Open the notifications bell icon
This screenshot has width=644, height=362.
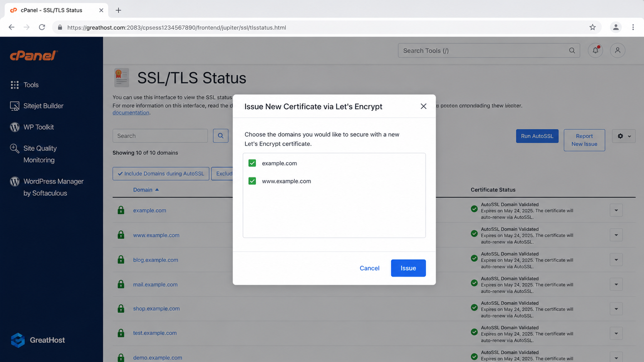coord(595,50)
